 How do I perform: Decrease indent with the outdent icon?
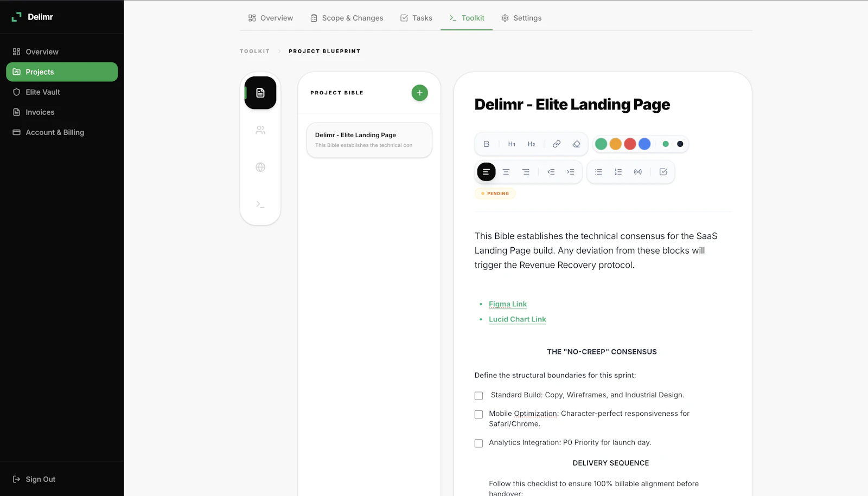point(551,172)
